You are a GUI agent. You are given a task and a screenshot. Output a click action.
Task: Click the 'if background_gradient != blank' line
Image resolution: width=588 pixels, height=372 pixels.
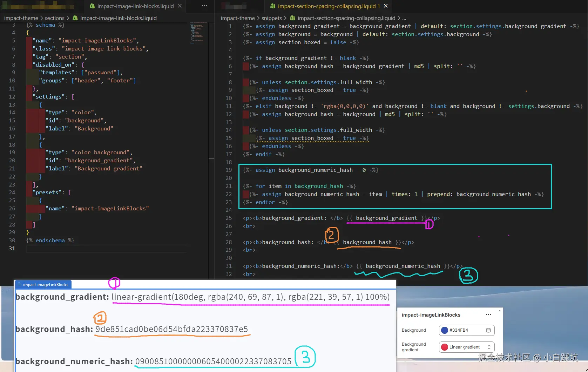pos(306,58)
